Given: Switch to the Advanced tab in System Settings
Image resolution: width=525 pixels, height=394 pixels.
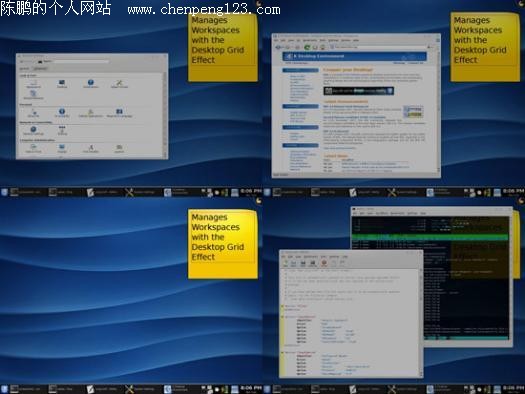Looking at the screenshot, I should click(41, 69).
